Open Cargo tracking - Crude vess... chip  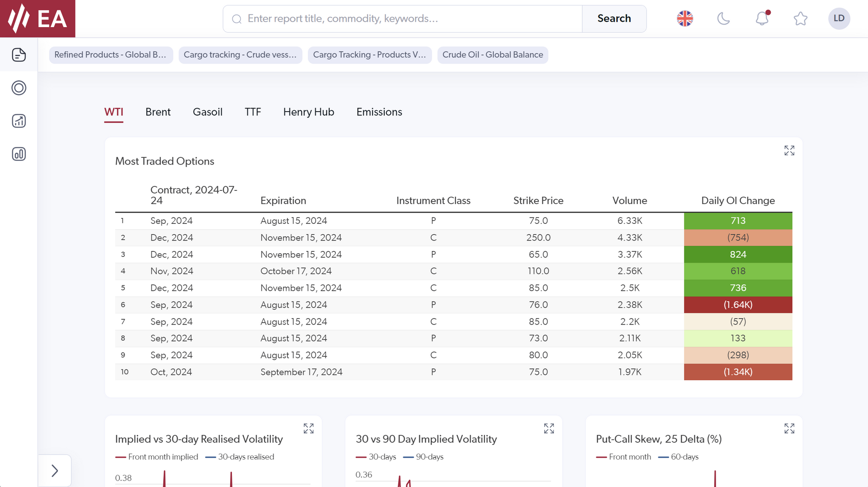tap(240, 55)
